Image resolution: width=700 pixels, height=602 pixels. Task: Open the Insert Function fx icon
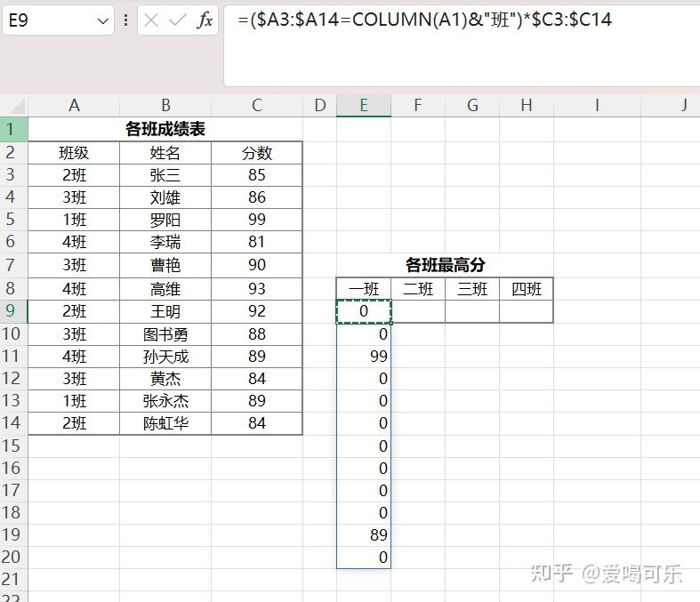(205, 20)
